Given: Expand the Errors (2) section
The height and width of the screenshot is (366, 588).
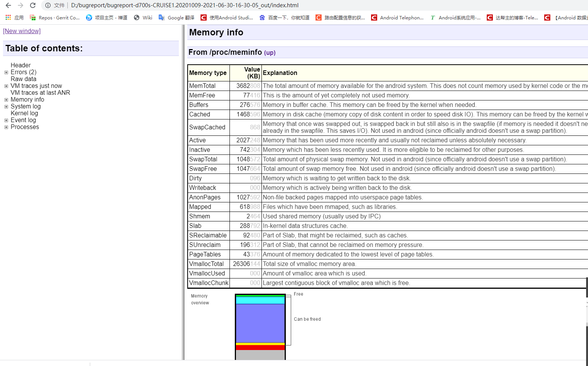Looking at the screenshot, I should point(6,72).
